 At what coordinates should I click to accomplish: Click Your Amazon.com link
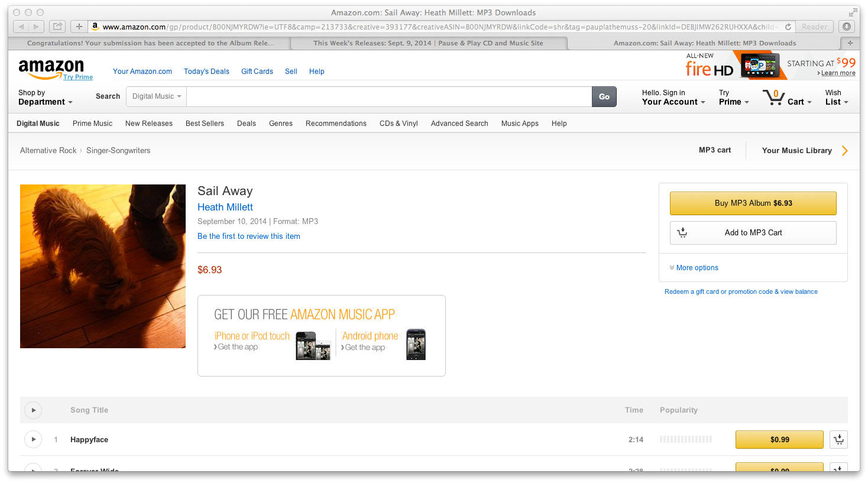142,72
